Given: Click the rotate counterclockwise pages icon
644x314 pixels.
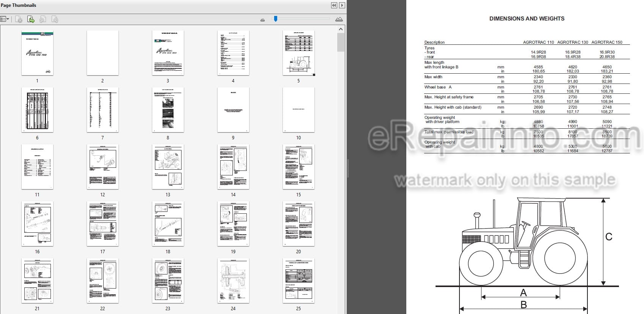Looking at the screenshot, I should [43, 19].
